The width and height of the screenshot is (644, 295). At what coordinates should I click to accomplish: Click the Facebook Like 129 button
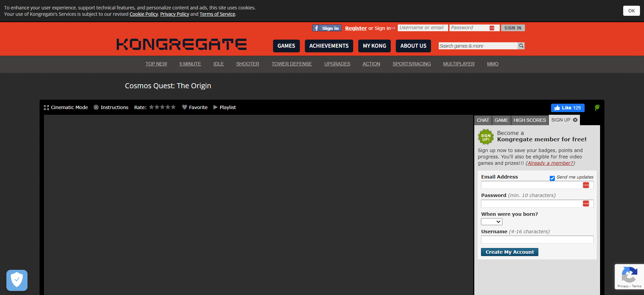tap(568, 108)
